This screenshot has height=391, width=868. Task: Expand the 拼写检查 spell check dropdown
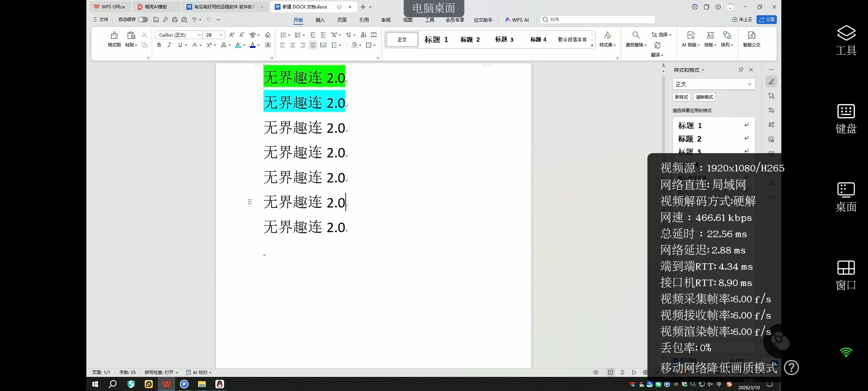pos(177,372)
